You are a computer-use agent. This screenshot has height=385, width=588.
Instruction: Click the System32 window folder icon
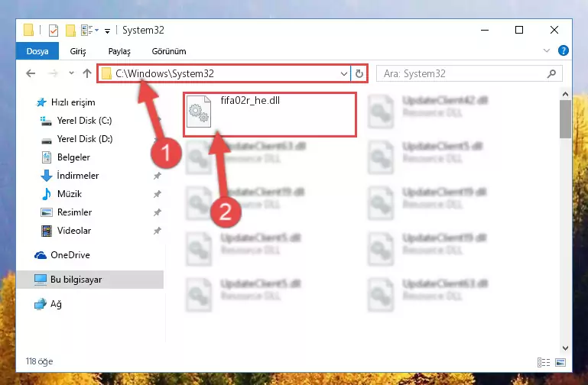pos(28,31)
